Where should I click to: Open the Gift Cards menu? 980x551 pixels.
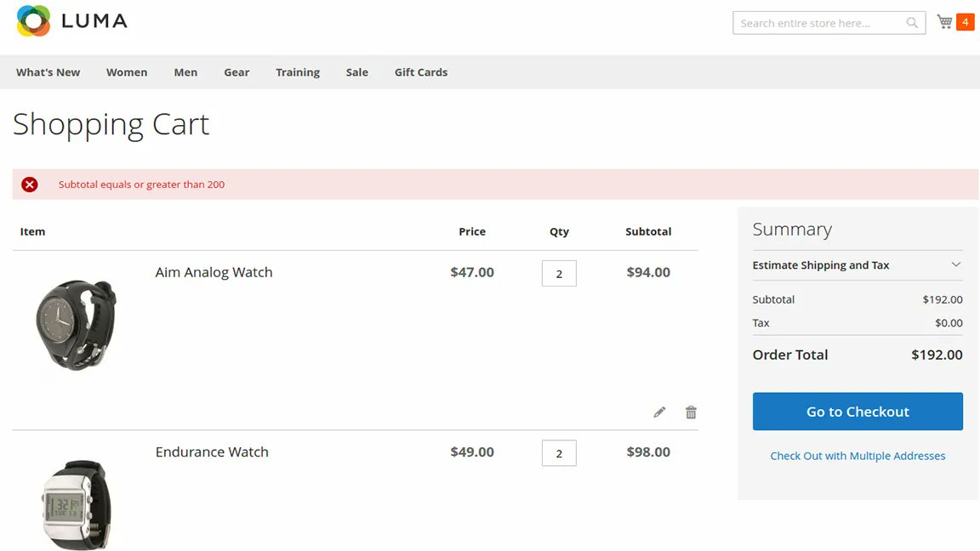[x=421, y=72]
